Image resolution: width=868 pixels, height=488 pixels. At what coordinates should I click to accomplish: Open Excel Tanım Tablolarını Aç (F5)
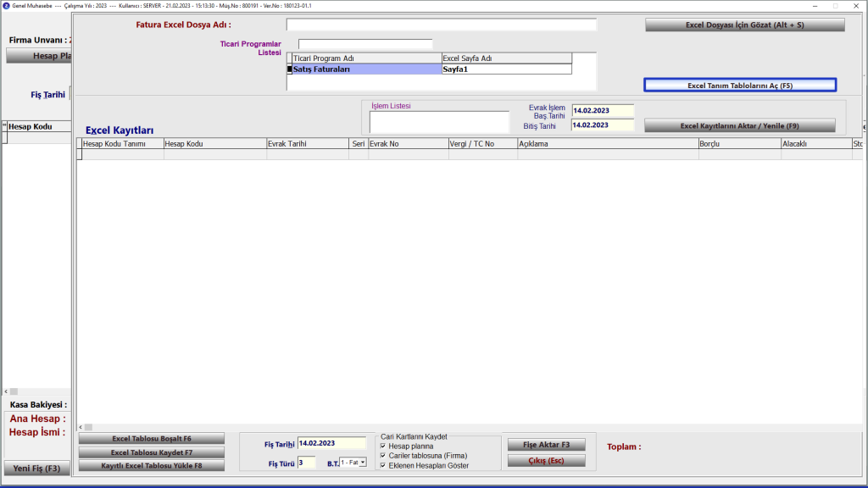(x=739, y=86)
